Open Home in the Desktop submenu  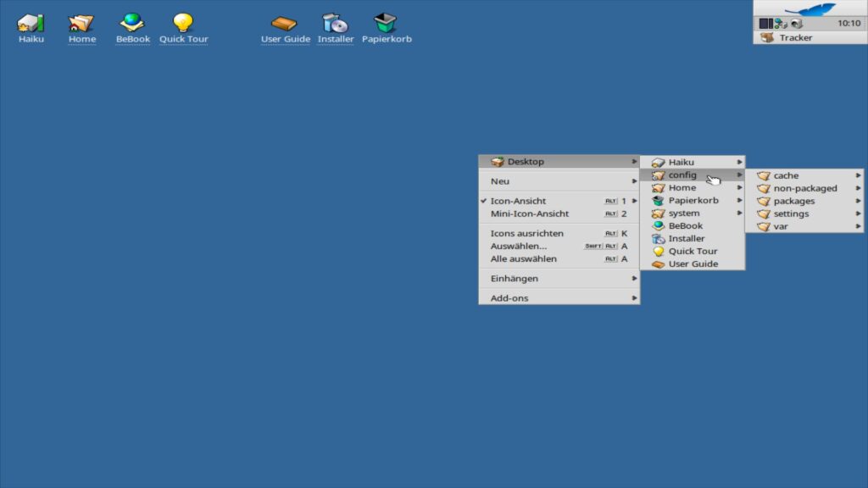point(693,187)
